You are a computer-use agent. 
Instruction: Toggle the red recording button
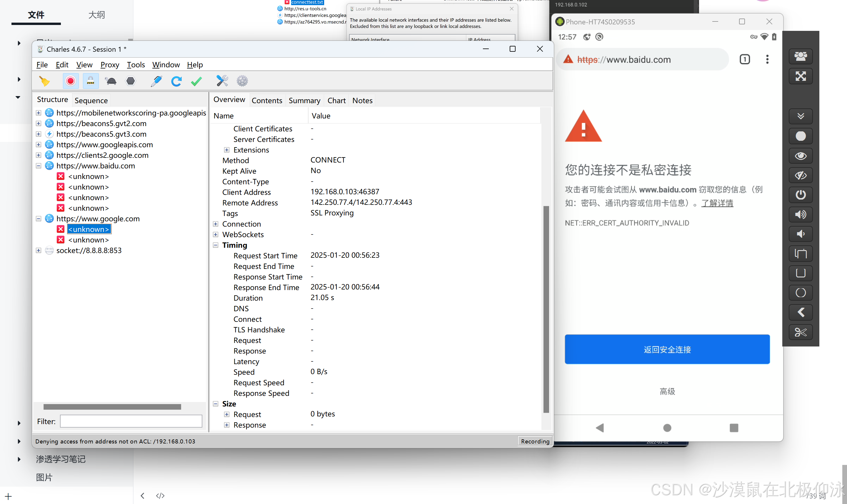71,81
